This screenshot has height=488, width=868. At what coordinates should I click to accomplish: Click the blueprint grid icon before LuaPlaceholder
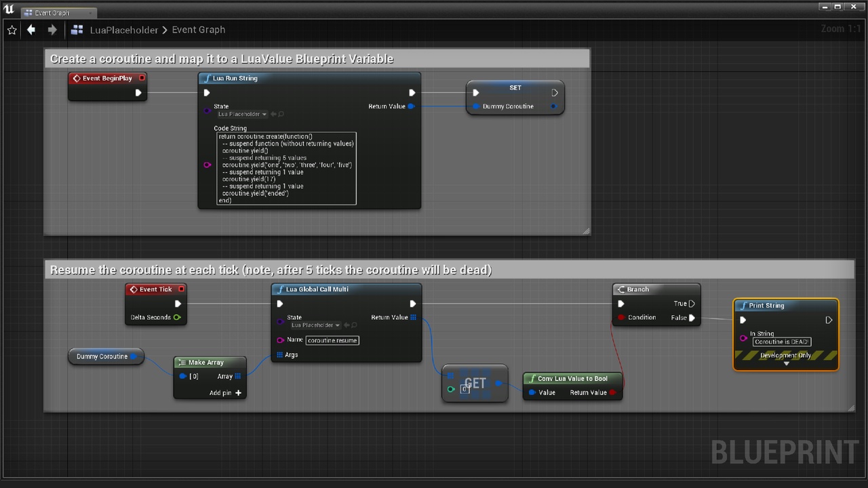pos(77,30)
